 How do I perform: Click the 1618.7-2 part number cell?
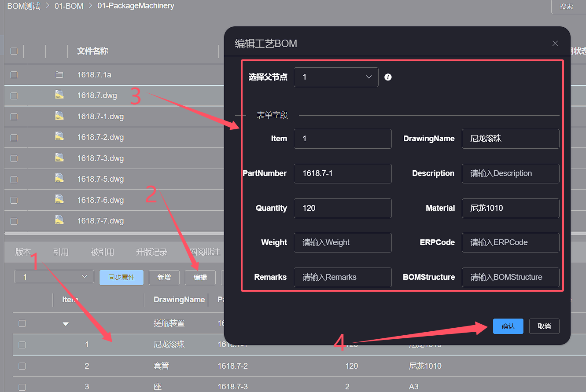point(232,366)
